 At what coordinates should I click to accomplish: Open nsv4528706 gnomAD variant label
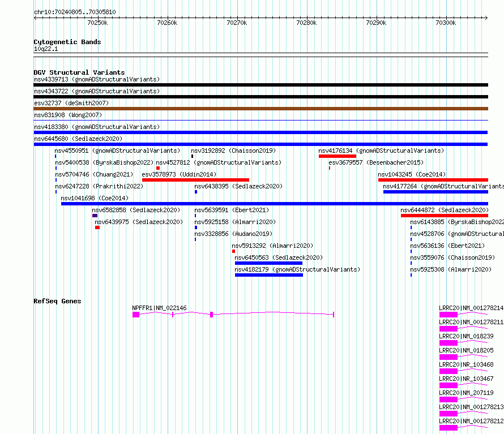tap(457, 234)
